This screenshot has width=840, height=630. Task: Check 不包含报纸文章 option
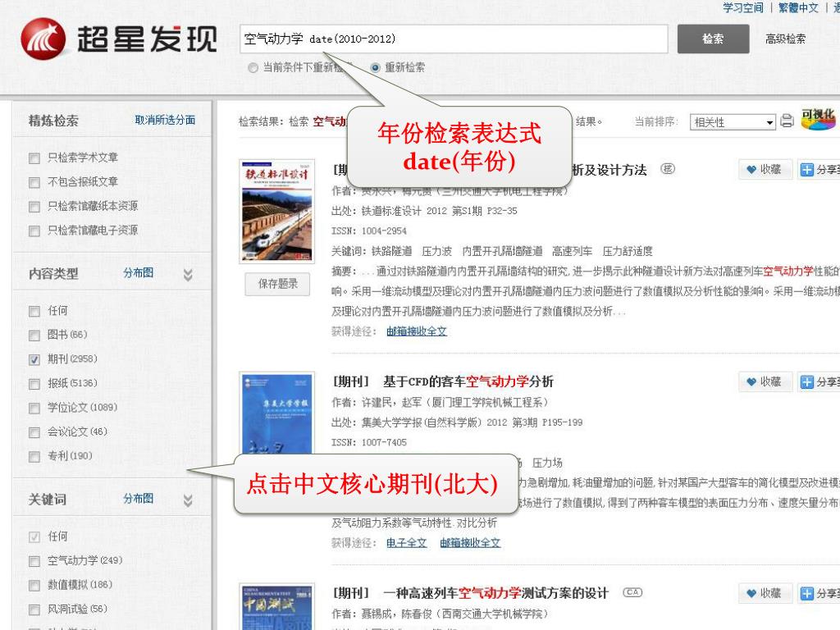pyautogui.click(x=34, y=183)
